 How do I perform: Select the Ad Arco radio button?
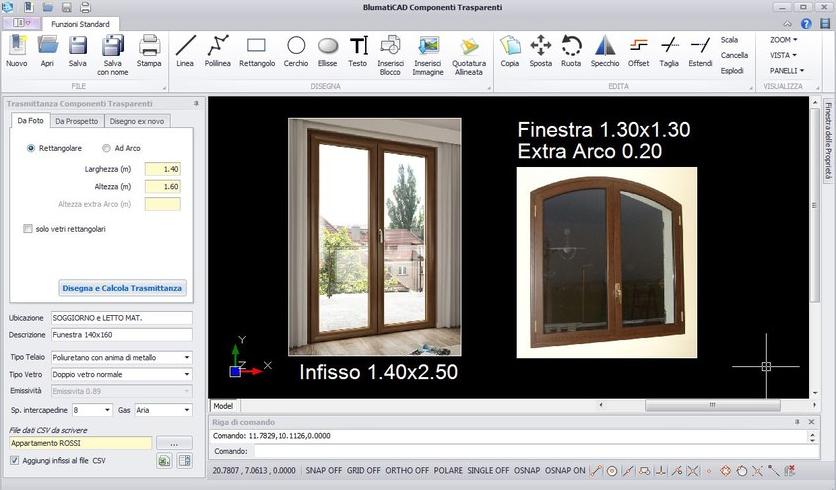click(106, 148)
